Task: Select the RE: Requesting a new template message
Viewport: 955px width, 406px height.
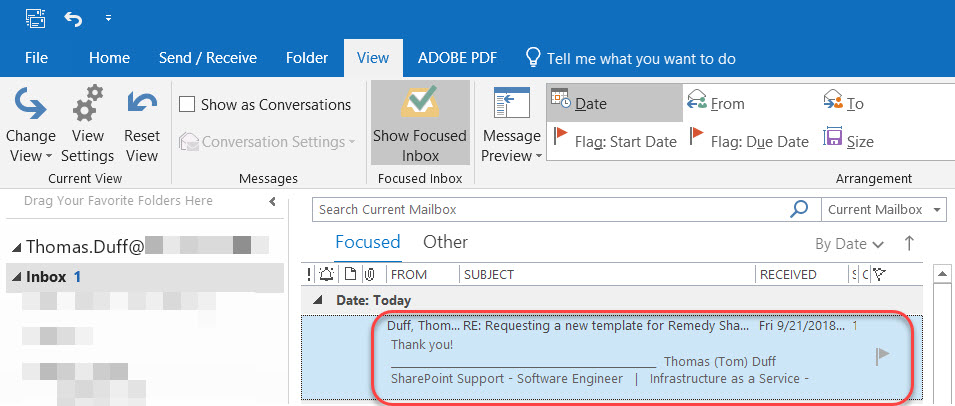Action: coord(612,357)
